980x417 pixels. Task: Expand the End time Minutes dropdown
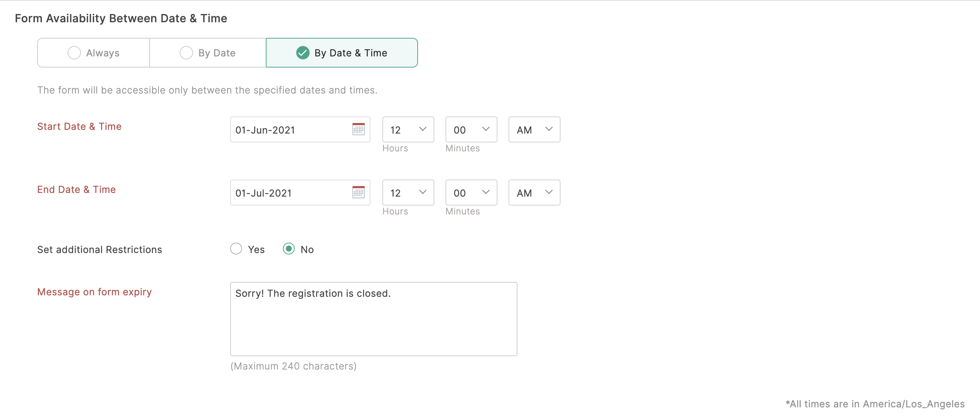click(471, 193)
